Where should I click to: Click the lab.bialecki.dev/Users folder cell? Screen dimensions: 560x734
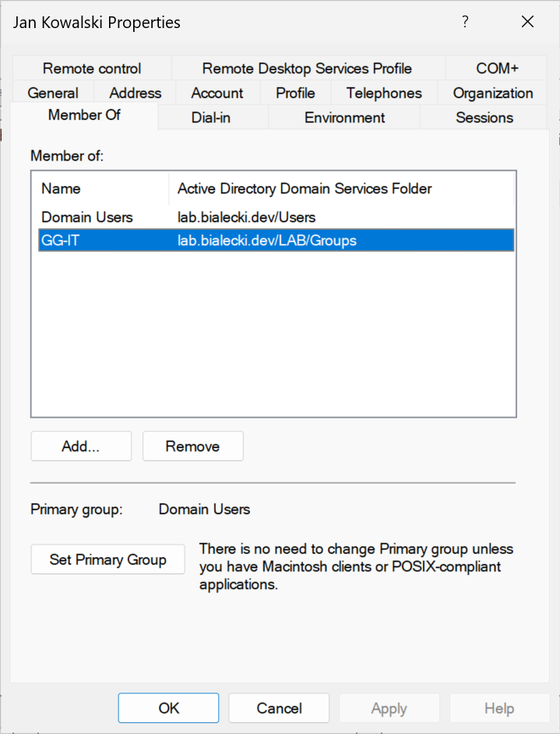coord(246,217)
